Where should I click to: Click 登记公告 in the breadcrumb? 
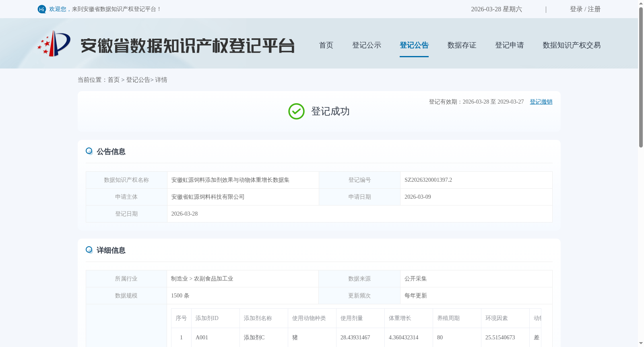click(x=138, y=80)
